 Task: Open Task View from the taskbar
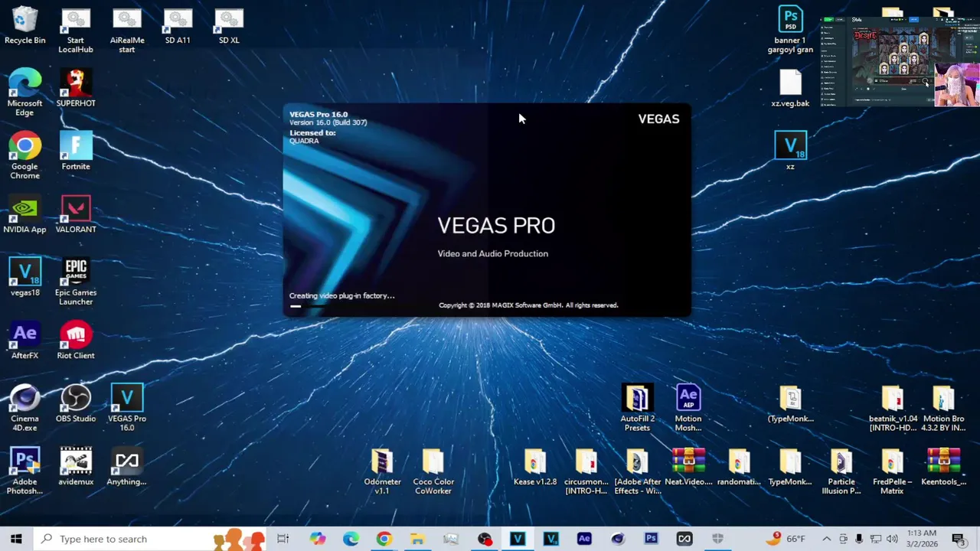[x=283, y=539]
